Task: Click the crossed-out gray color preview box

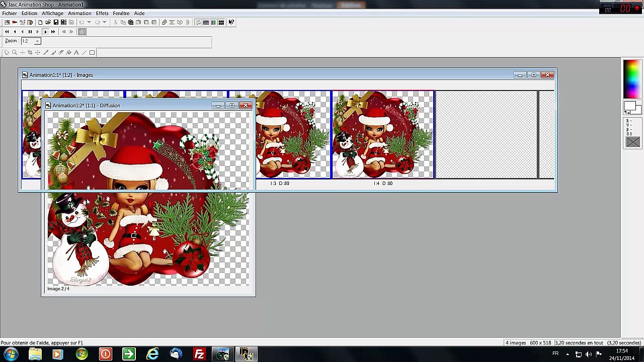Action: point(632,142)
